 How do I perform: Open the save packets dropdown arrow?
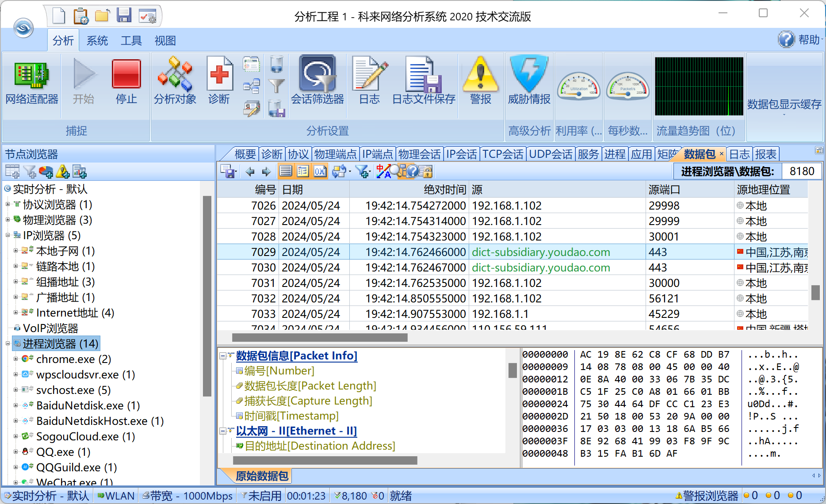click(237, 172)
